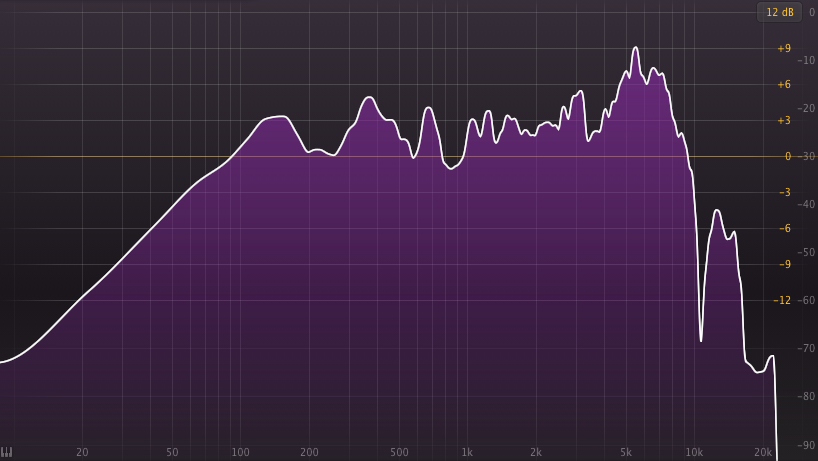Viewport: 818px width, 461px height.
Task: Click the spectrum dip just above 10k
Action: tap(701, 339)
